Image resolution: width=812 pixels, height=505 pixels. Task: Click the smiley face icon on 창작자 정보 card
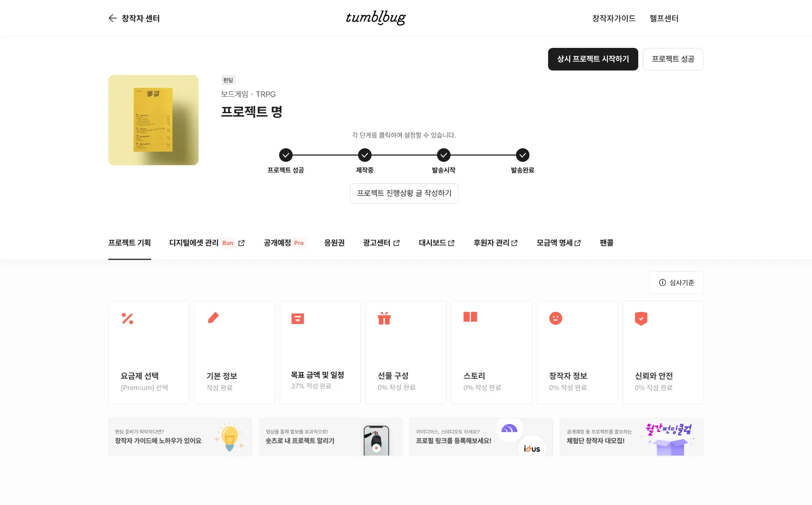click(x=555, y=318)
